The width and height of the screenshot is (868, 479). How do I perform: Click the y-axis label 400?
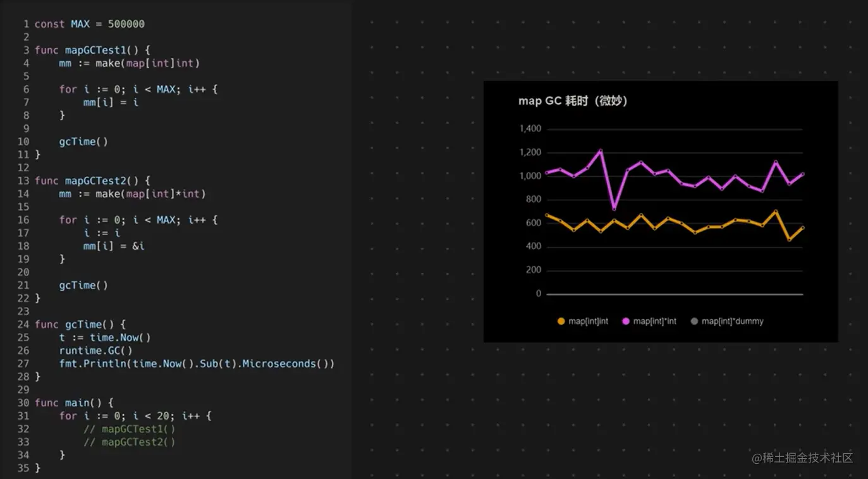tap(534, 246)
